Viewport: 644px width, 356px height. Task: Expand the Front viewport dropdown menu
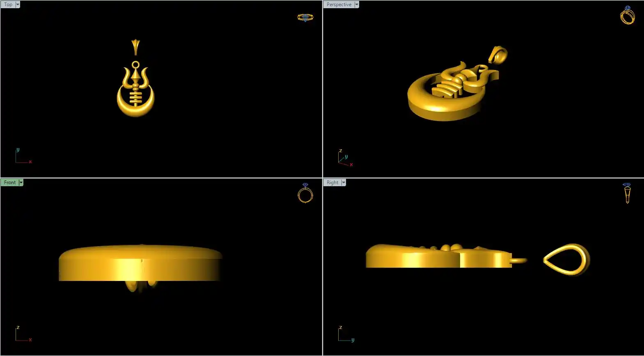coord(21,183)
